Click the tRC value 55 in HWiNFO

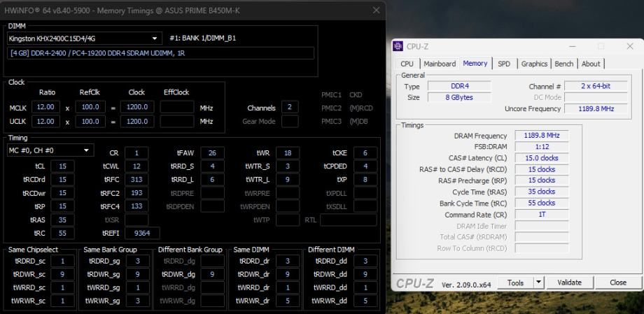(x=62, y=233)
